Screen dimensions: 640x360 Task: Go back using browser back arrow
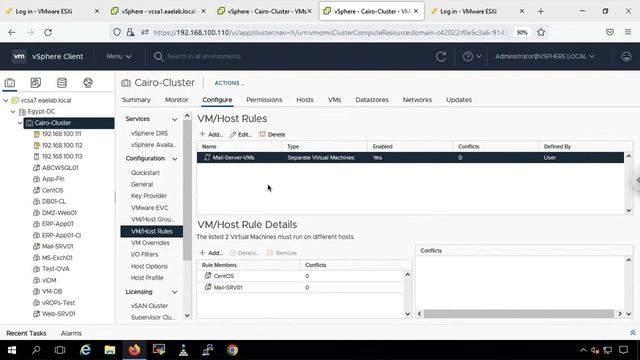(x=12, y=32)
